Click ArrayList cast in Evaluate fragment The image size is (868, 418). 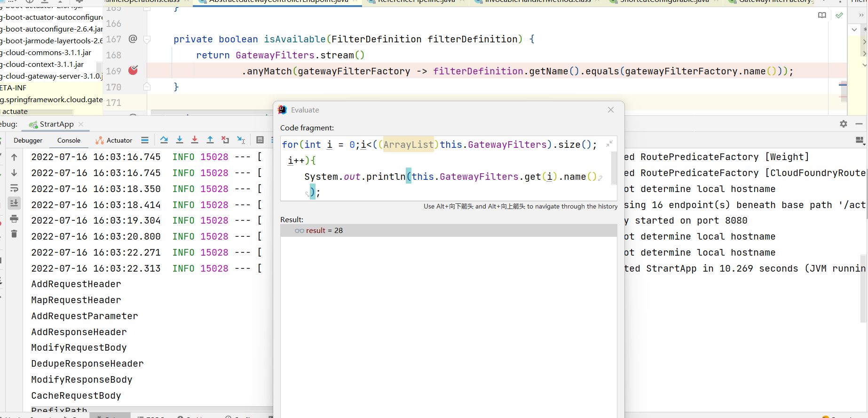(x=409, y=145)
